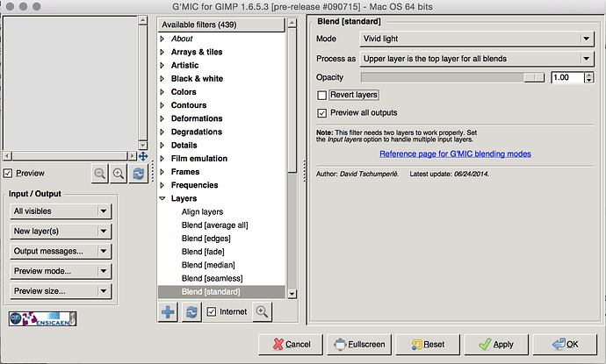The image size is (606, 364).
Task: Select the Blend [median] filter
Action: click(208, 265)
